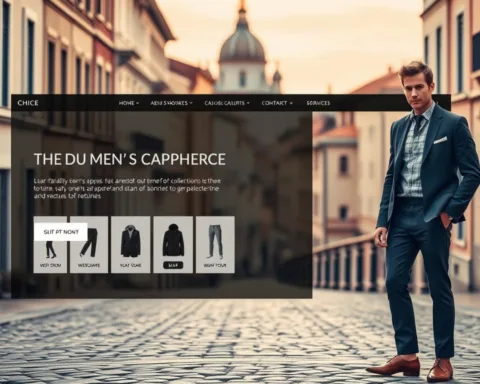Expand the dropdown arrow beside CONTACT
480x384 pixels.
291,103
